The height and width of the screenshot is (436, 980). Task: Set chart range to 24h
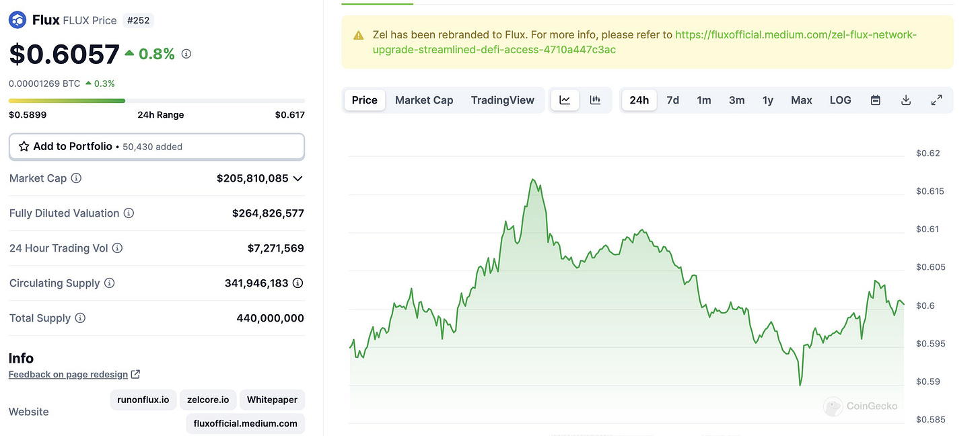point(639,100)
